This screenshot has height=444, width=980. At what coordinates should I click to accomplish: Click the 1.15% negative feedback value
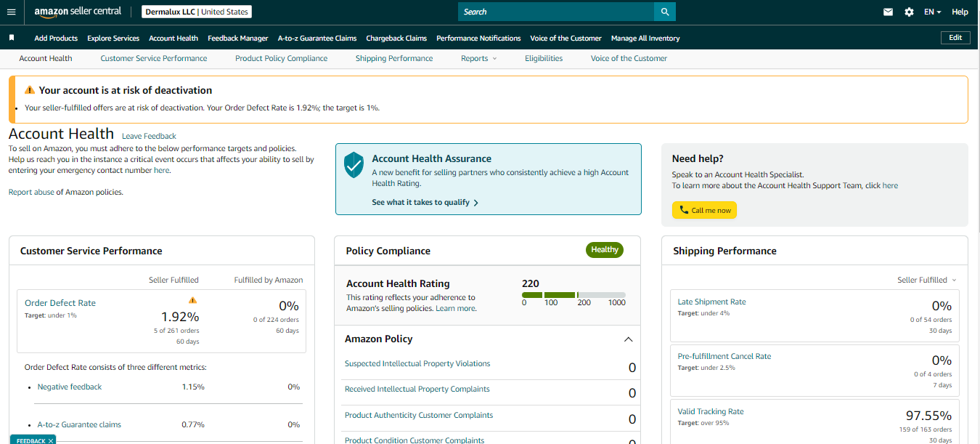pyautogui.click(x=193, y=387)
